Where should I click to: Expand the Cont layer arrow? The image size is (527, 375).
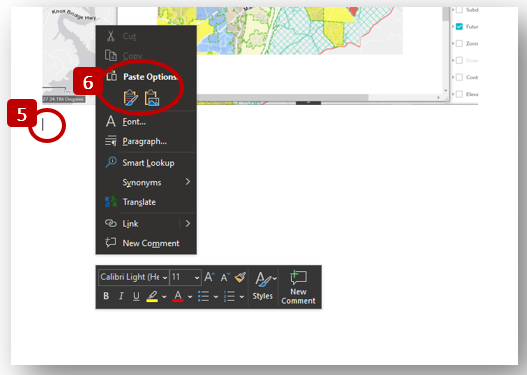coord(453,77)
